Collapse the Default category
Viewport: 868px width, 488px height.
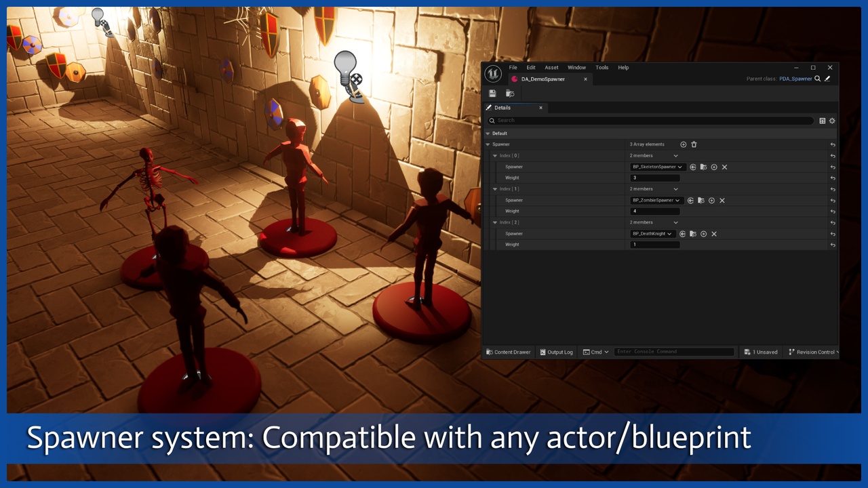(x=488, y=134)
